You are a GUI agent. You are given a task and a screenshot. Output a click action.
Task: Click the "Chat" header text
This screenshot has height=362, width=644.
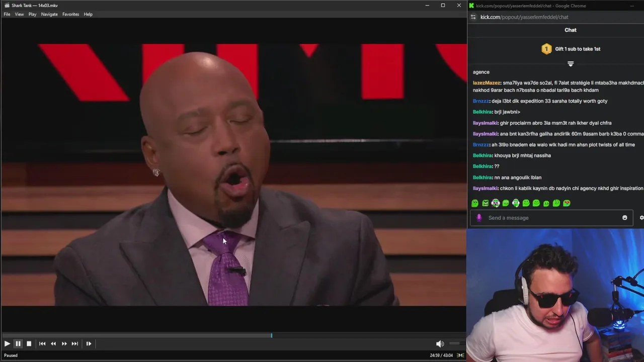click(x=571, y=30)
